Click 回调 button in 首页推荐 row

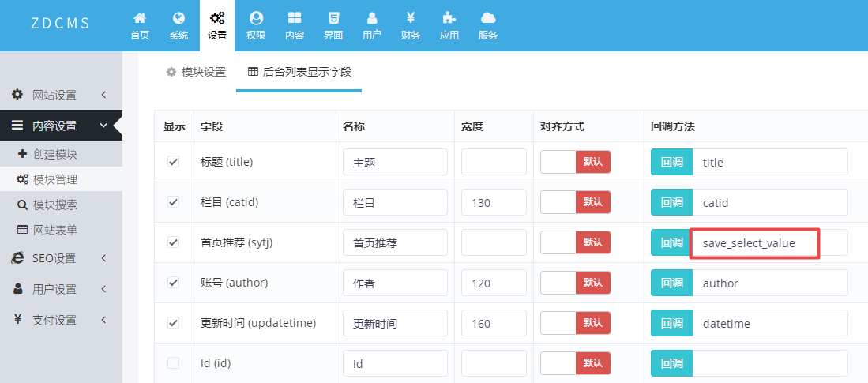[671, 242]
